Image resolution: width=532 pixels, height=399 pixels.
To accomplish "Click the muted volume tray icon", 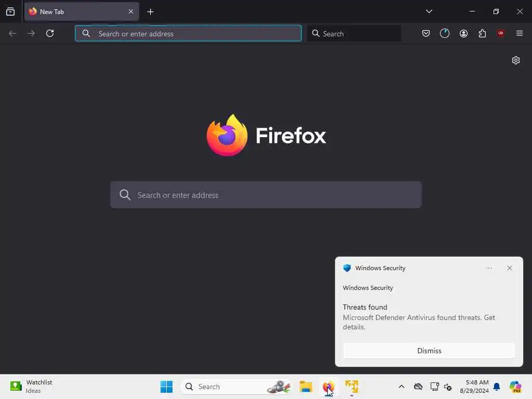I will tap(448, 387).
